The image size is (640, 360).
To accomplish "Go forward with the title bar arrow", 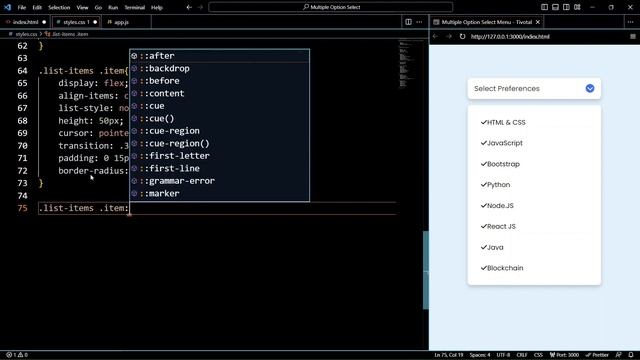I will pyautogui.click(x=200, y=7).
